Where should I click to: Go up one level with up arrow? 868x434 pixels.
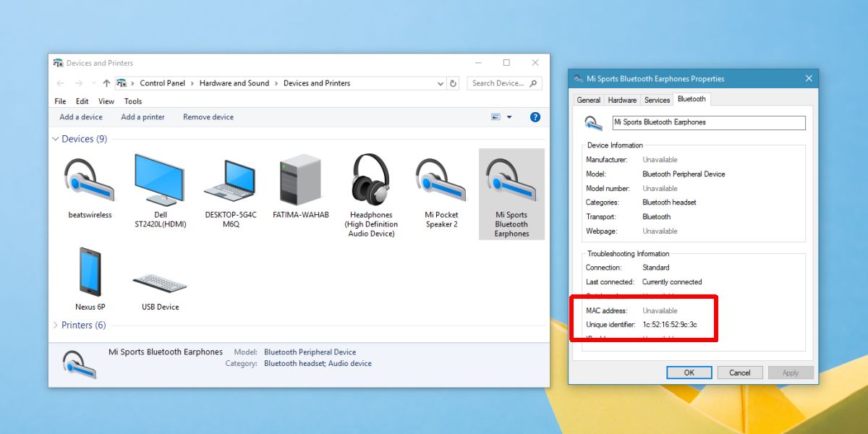(107, 83)
